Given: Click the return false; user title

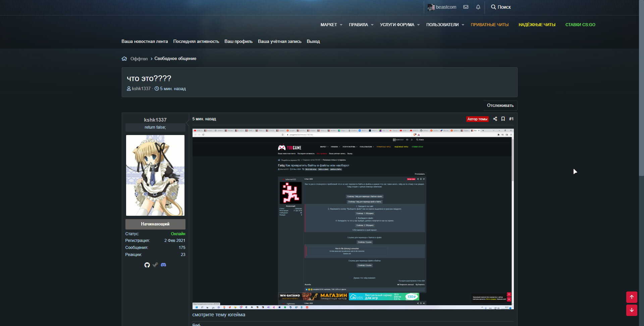Looking at the screenshot, I should [155, 127].
